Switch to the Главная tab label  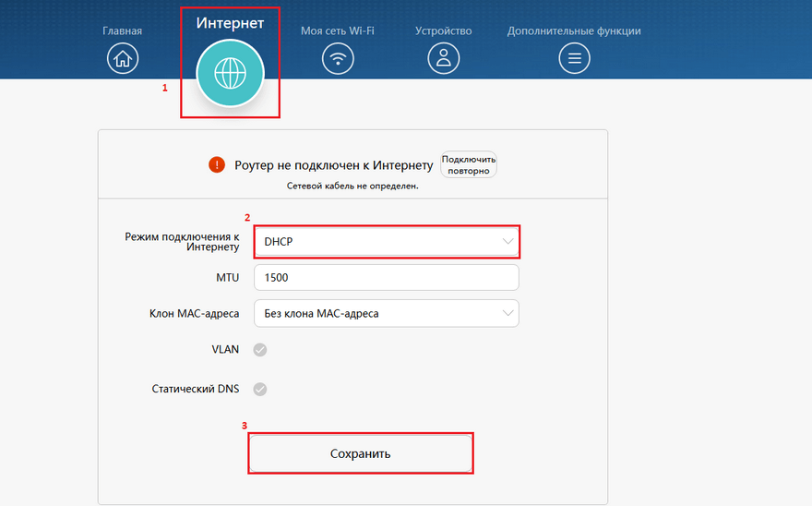point(122,30)
